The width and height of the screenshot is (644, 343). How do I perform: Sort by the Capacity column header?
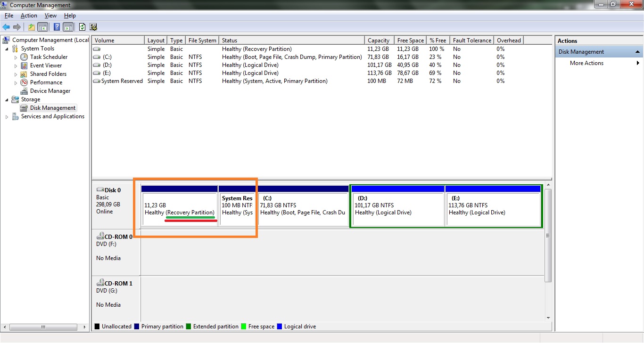pos(380,41)
